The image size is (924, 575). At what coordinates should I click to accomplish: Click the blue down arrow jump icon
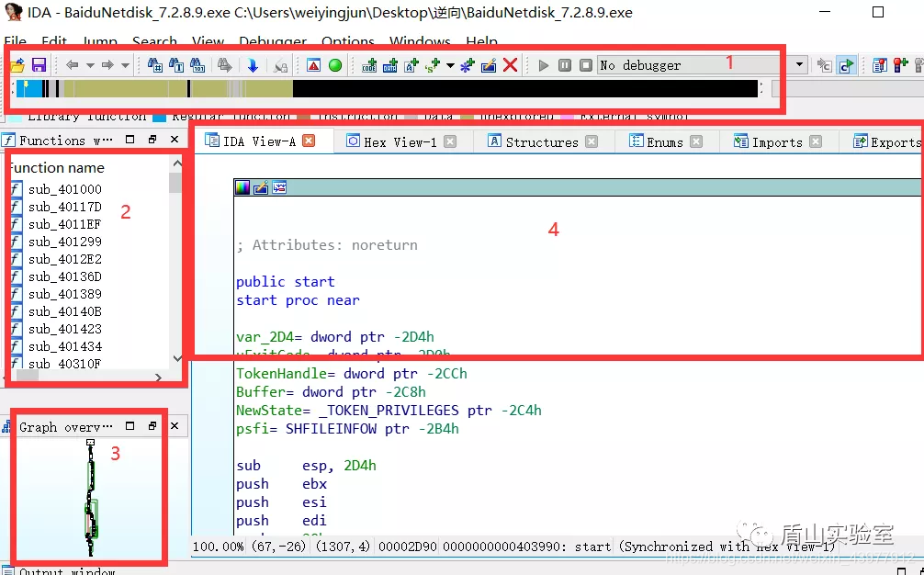pyautogui.click(x=253, y=65)
